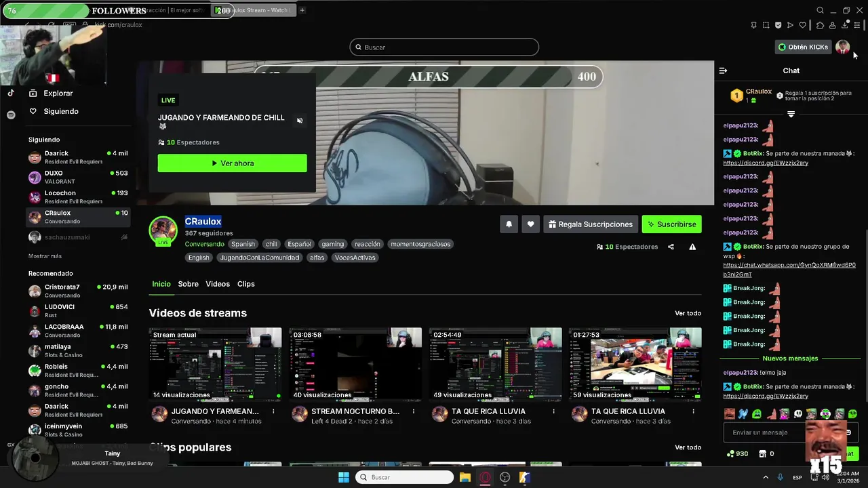
Task: Click the browser pinboard pin icon
Action: (x=753, y=25)
